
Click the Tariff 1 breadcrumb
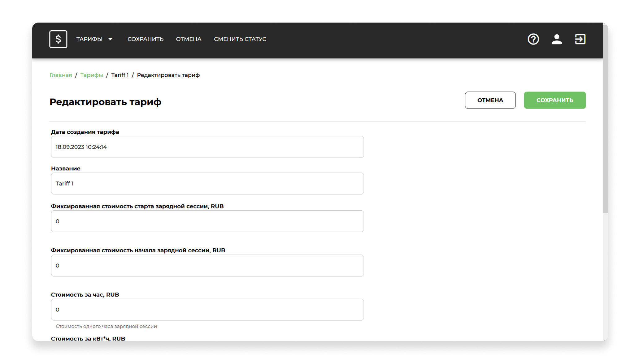[x=120, y=75]
